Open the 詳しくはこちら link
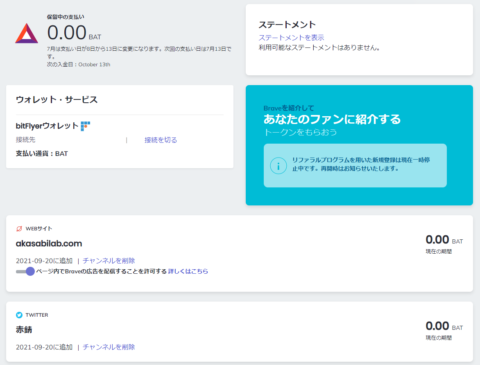 coord(188,271)
